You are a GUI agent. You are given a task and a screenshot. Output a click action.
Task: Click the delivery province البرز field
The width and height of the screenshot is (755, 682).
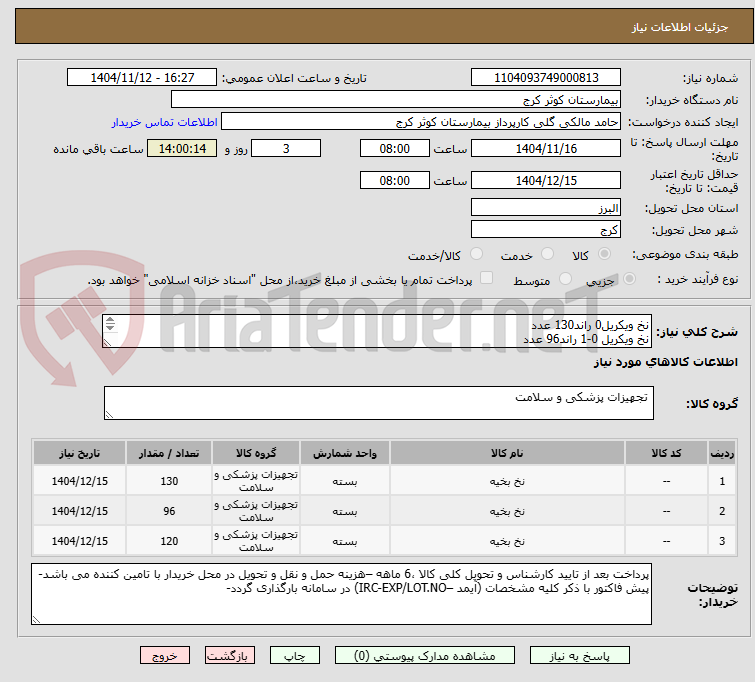tap(546, 208)
